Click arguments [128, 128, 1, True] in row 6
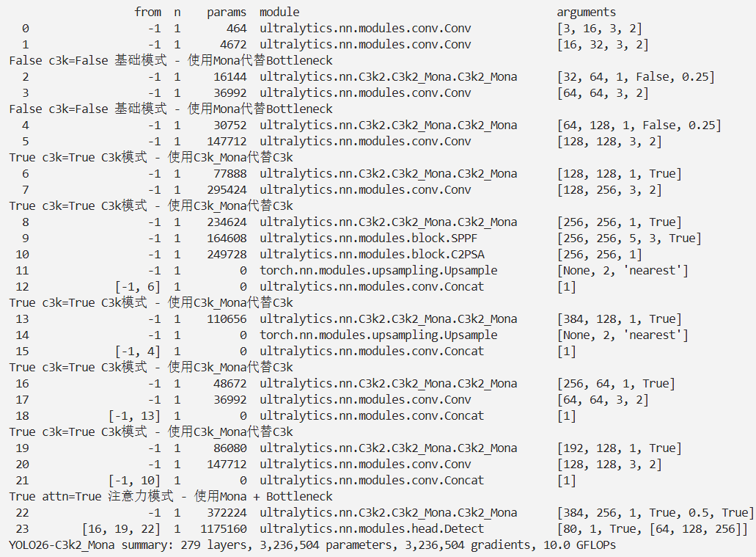Image resolution: width=756 pixels, height=557 pixels. (619, 174)
